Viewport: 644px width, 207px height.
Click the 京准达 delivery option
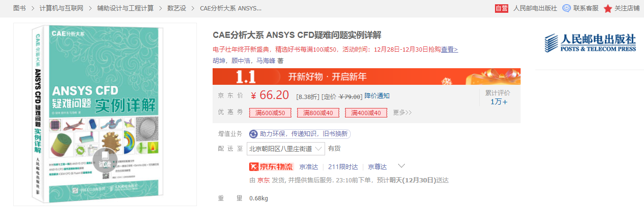click(x=308, y=167)
